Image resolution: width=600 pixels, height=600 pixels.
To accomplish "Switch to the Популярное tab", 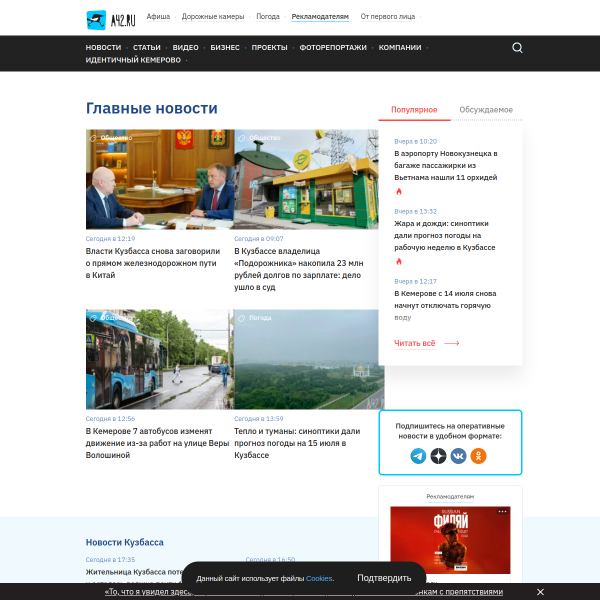I will click(x=414, y=110).
